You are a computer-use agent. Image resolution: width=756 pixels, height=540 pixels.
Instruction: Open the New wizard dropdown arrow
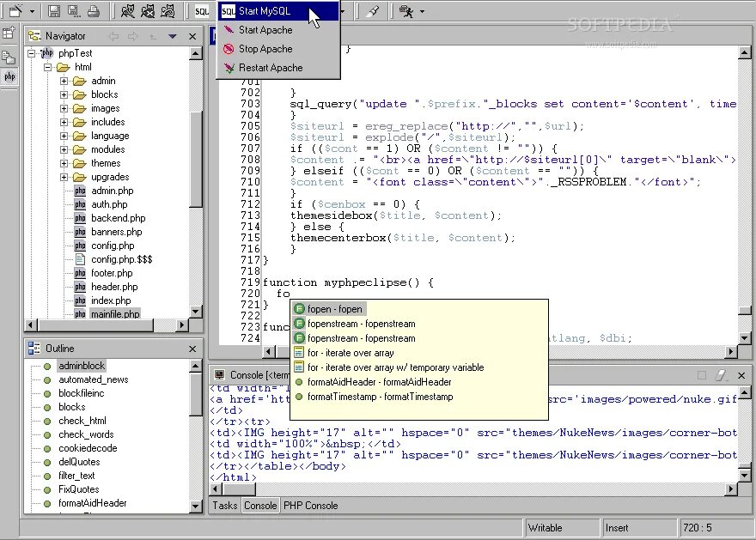coord(32,11)
